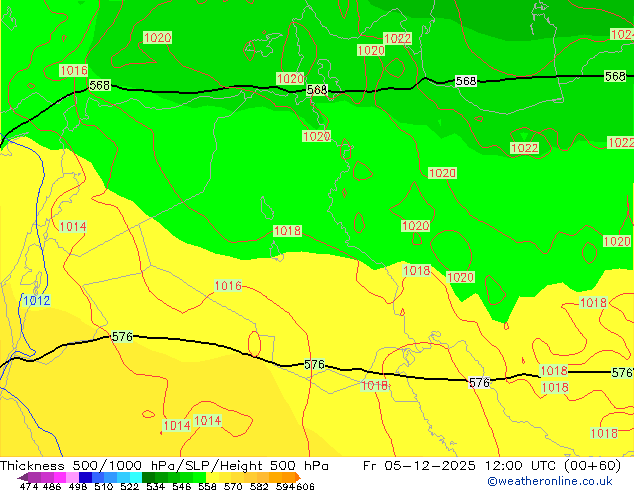
Task: Click the 1016 label above the leftmost 568
Action: point(74,70)
